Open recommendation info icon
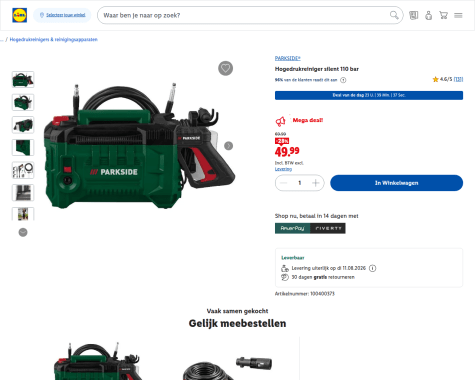This screenshot has height=380, width=475. pos(343,80)
